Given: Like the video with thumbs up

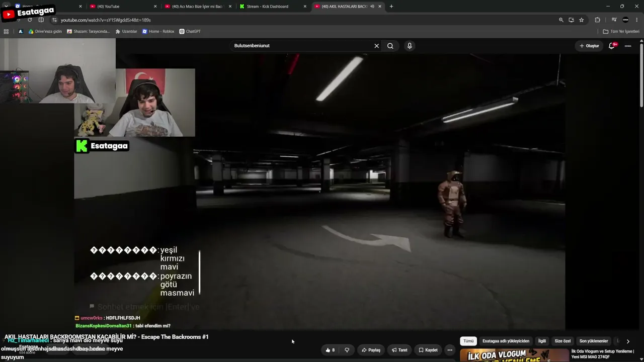Looking at the screenshot, I should 330,350.
